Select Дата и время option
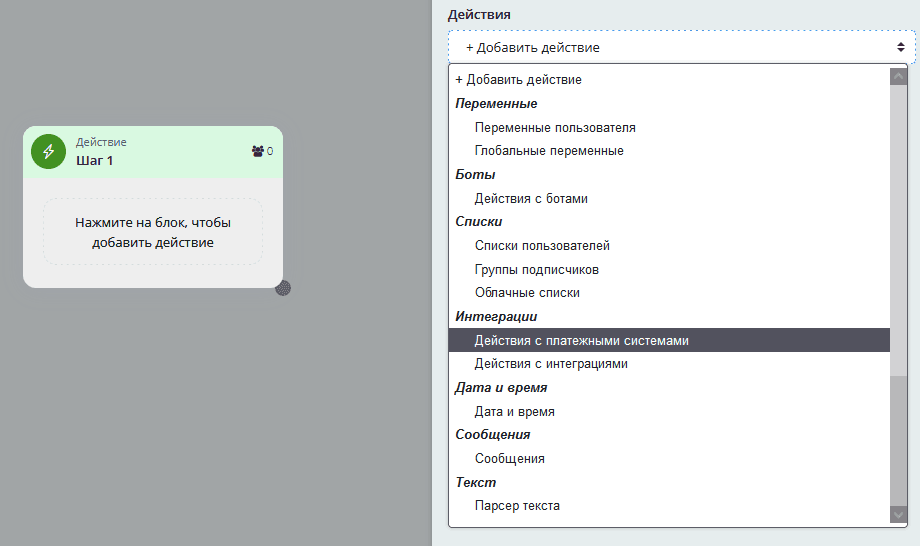The image size is (920, 546). 515,411
